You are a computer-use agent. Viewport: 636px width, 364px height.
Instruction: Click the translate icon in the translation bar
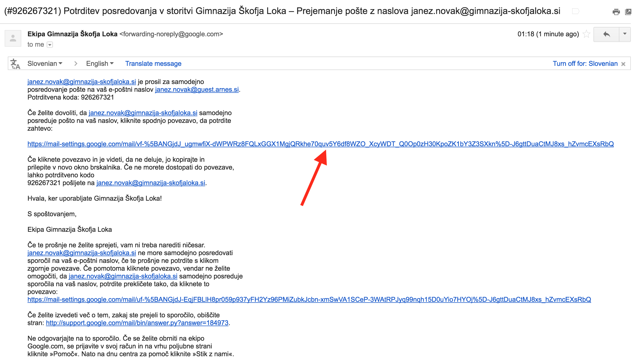pos(15,64)
